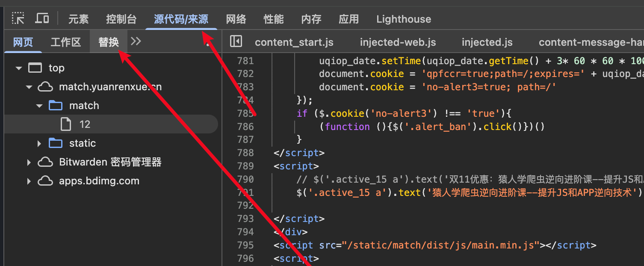Viewport: 644px width, 266px height.
Task: Click the frame icon next to top
Action: tap(35, 68)
